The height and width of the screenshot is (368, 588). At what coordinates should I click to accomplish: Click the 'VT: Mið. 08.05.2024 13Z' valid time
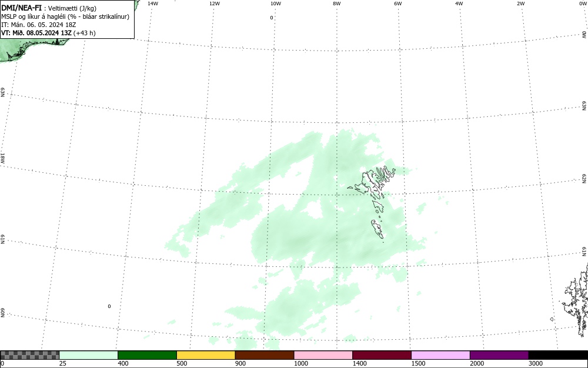[36, 33]
